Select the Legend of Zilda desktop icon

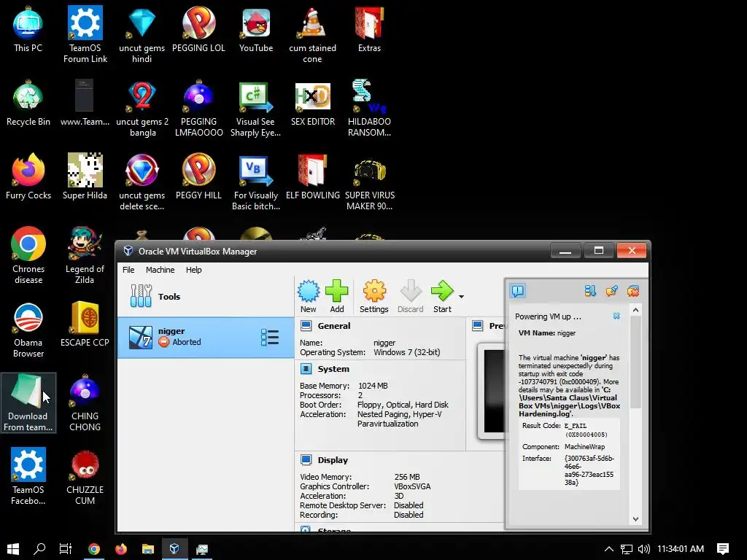point(85,256)
